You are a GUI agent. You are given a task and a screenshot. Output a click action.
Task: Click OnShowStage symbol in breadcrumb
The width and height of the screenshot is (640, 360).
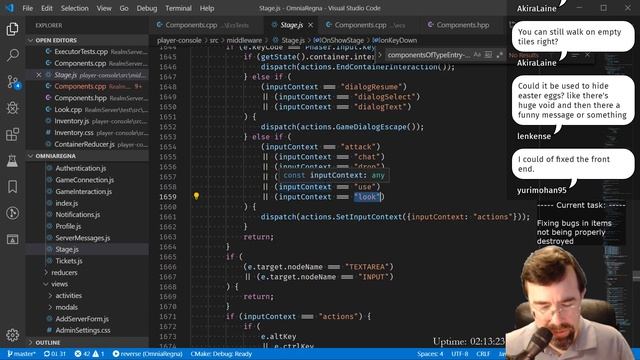click(338, 40)
